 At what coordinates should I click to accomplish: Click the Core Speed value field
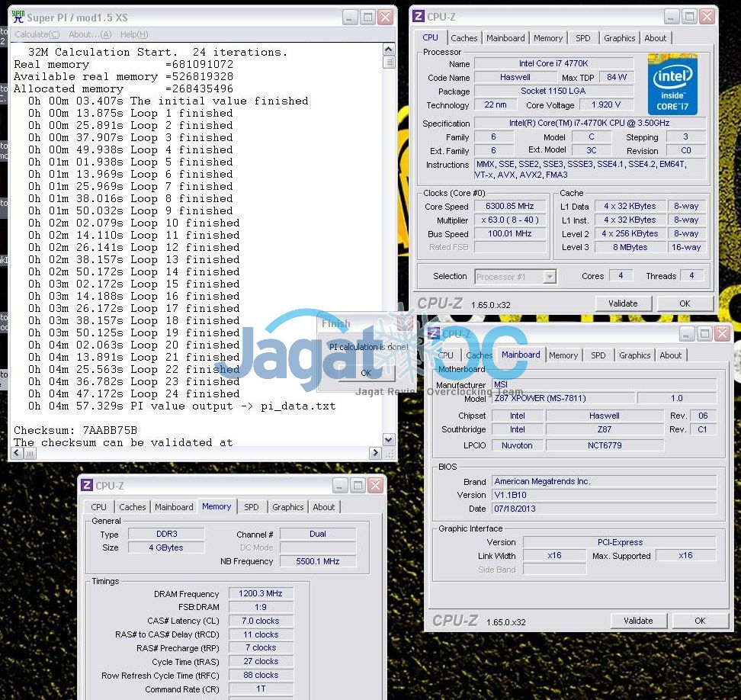pyautogui.click(x=510, y=207)
